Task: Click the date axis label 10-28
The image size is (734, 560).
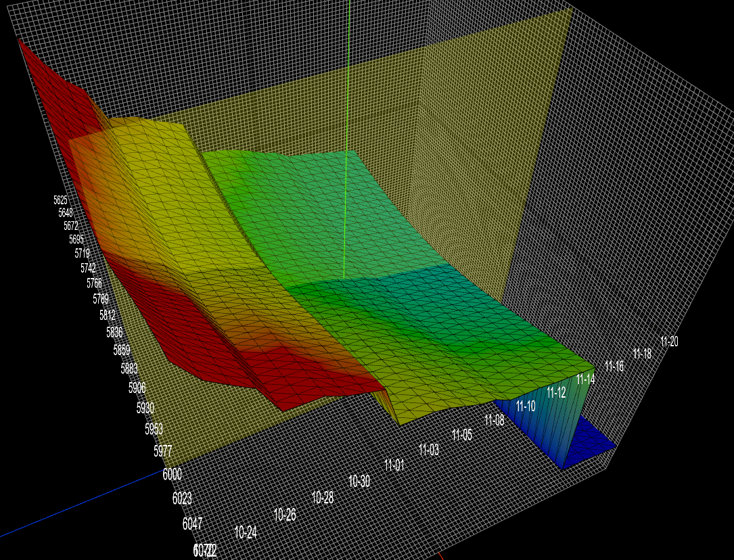Action: coord(323,498)
